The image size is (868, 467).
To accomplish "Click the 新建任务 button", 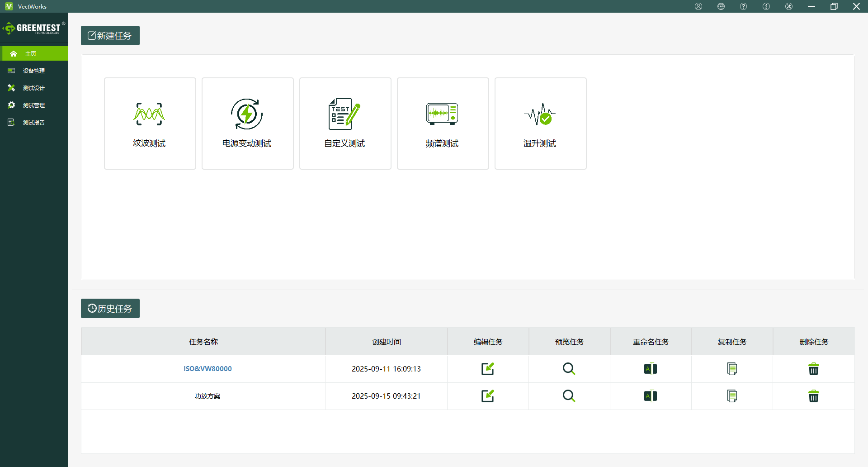I will point(110,36).
